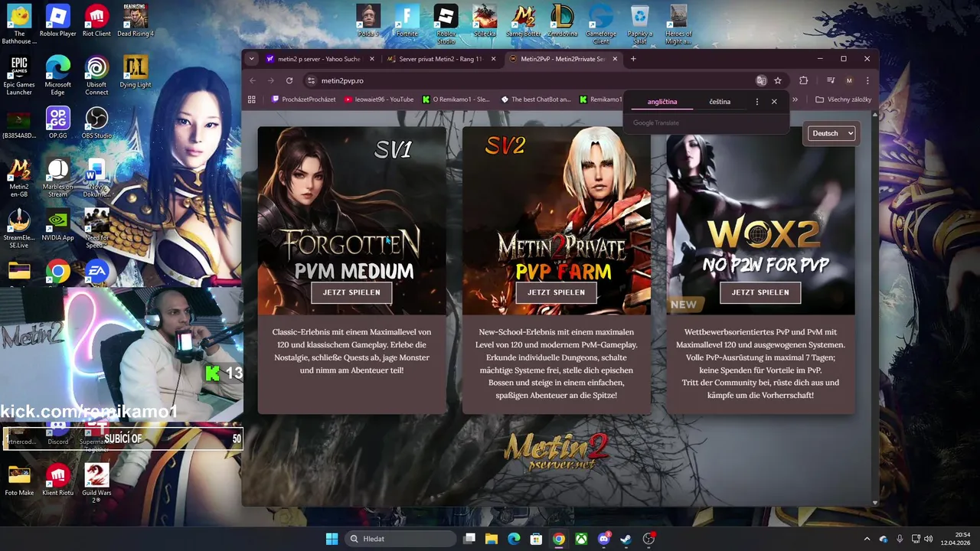Screen dimensions: 980x551
Task: Click the metin2pvp.ro address bar
Action: point(528,80)
